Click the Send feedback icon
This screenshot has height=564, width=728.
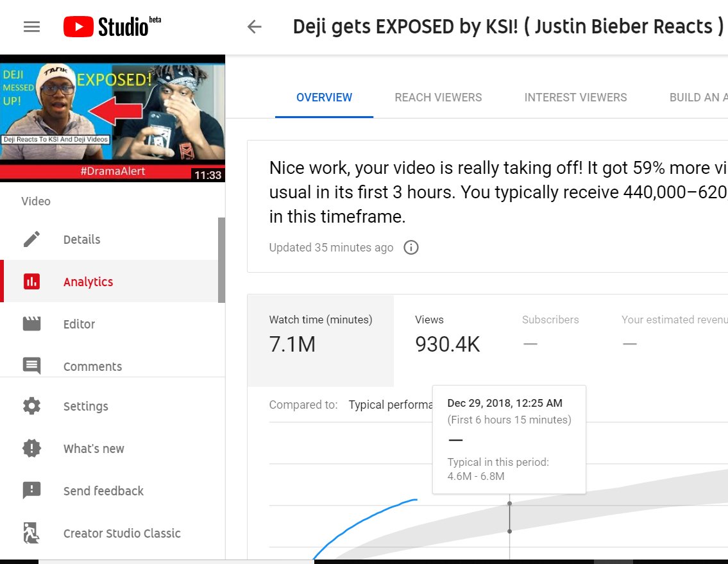31,491
